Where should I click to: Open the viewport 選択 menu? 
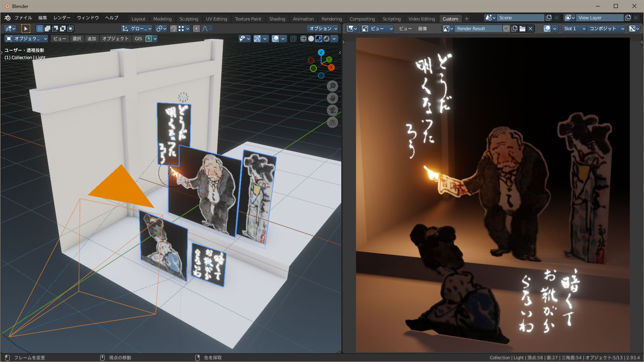click(x=77, y=39)
